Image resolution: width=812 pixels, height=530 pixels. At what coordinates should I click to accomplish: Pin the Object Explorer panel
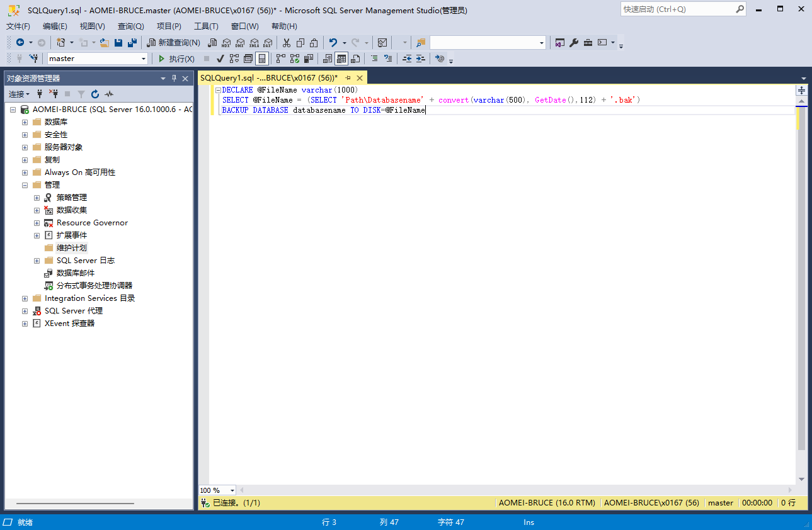[x=174, y=78]
